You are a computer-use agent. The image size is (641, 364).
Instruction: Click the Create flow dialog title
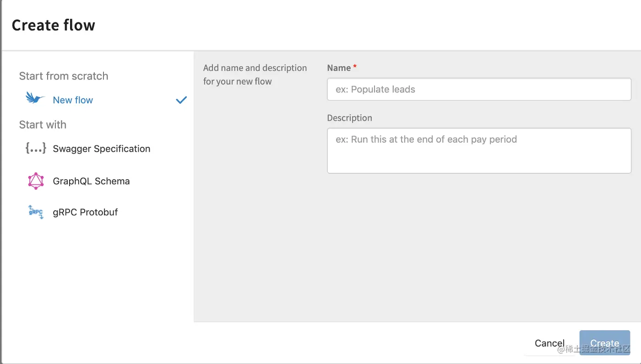pos(53,25)
